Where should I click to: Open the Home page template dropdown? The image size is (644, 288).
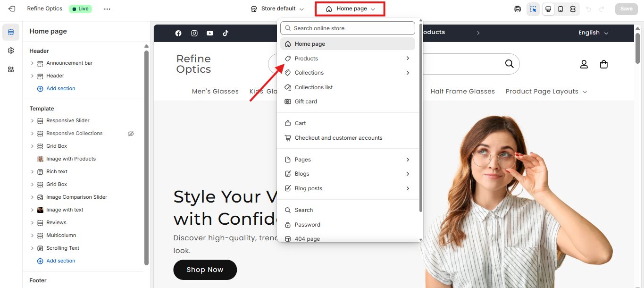(351, 8)
